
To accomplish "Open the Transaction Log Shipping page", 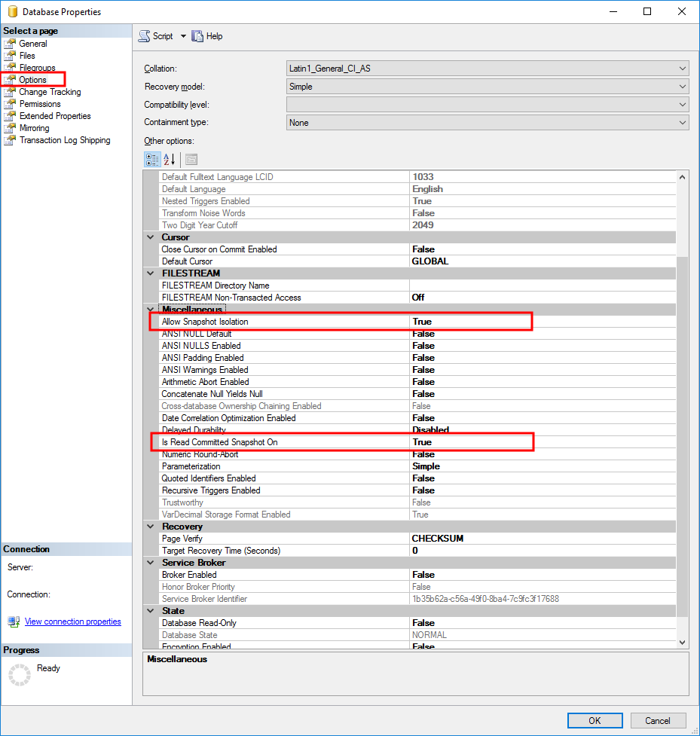I will [x=64, y=140].
